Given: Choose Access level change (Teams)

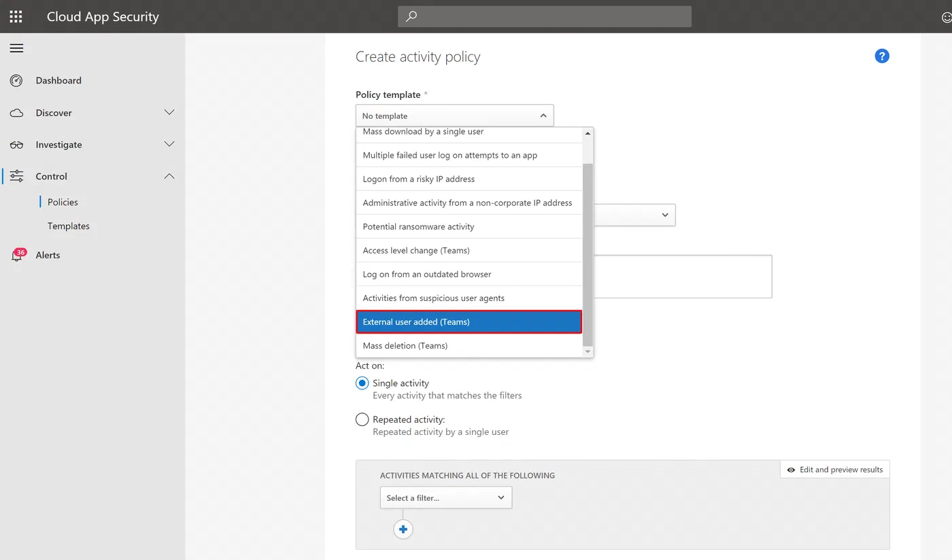Looking at the screenshot, I should pos(469,250).
